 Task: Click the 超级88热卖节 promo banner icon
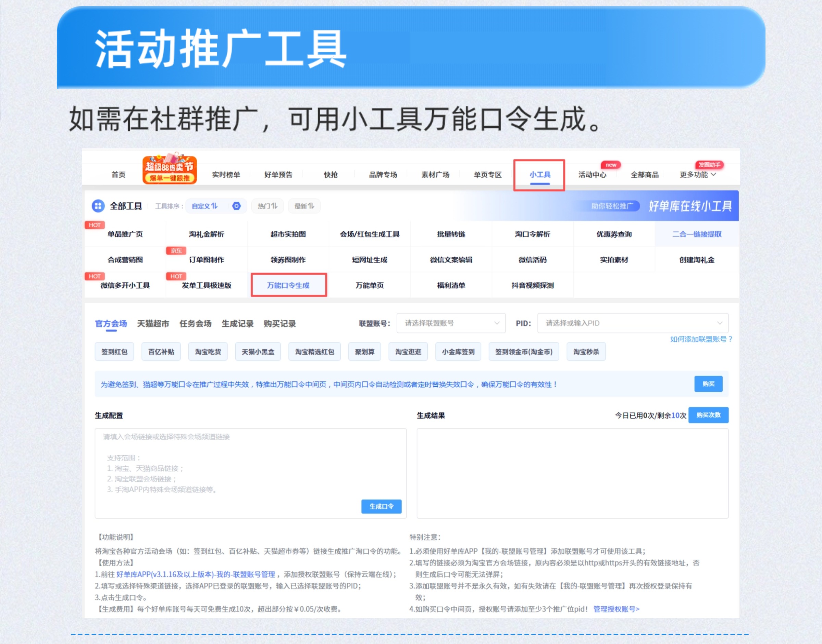click(170, 170)
